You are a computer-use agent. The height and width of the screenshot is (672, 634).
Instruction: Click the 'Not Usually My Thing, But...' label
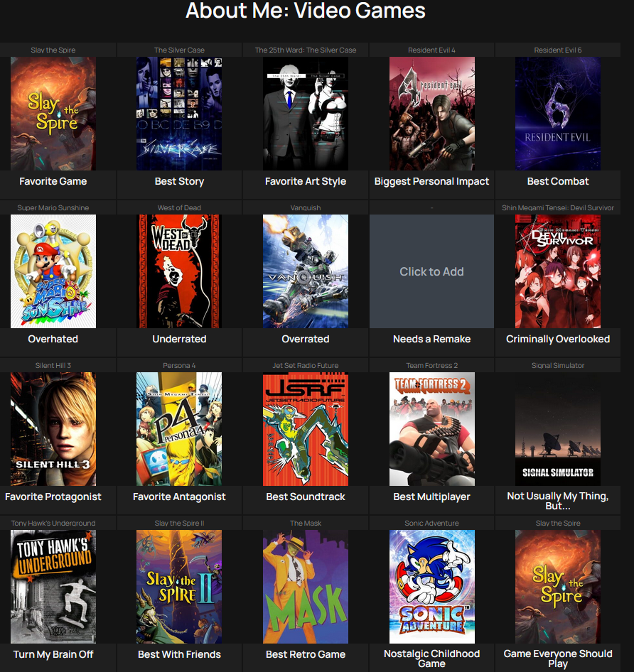click(x=558, y=501)
